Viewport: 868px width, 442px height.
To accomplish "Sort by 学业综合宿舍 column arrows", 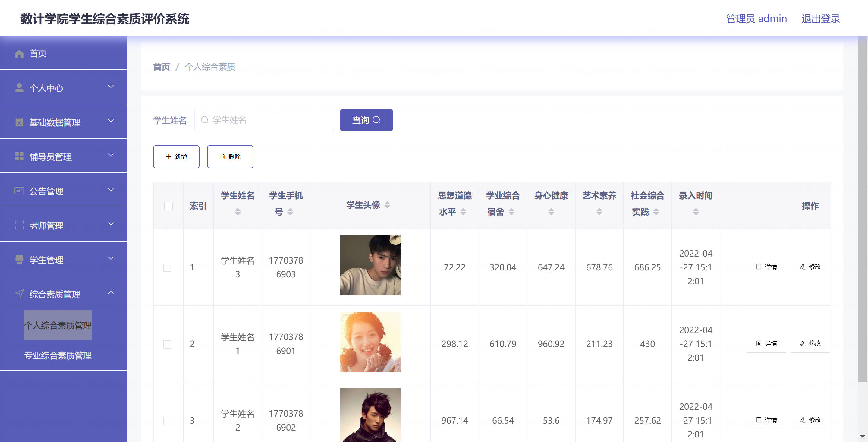I will point(511,212).
